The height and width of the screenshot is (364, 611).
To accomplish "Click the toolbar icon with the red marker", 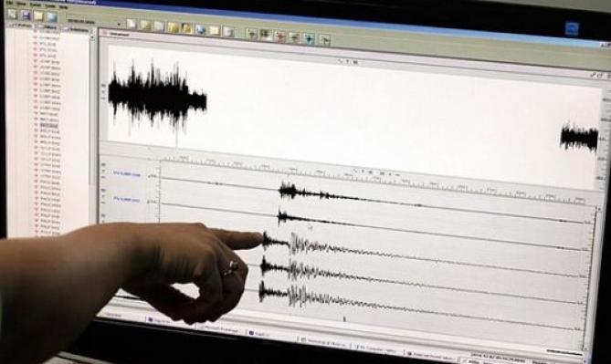I will coord(279,36).
